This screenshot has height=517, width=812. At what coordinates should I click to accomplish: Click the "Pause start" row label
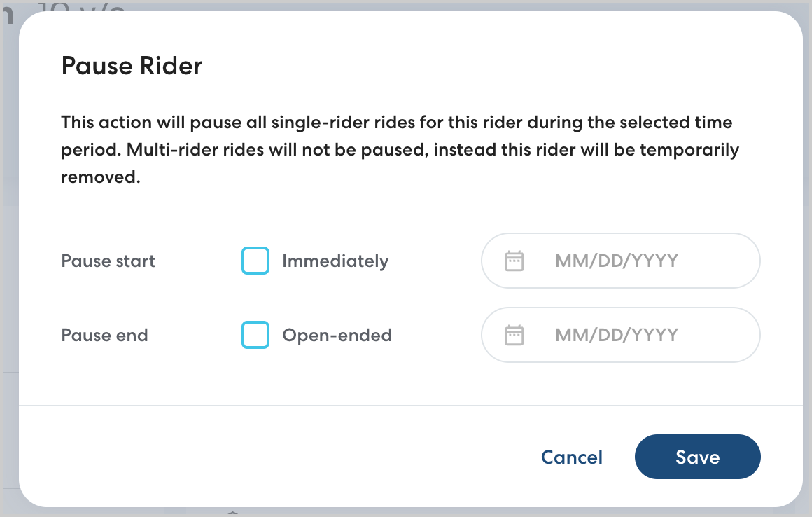pyautogui.click(x=108, y=261)
